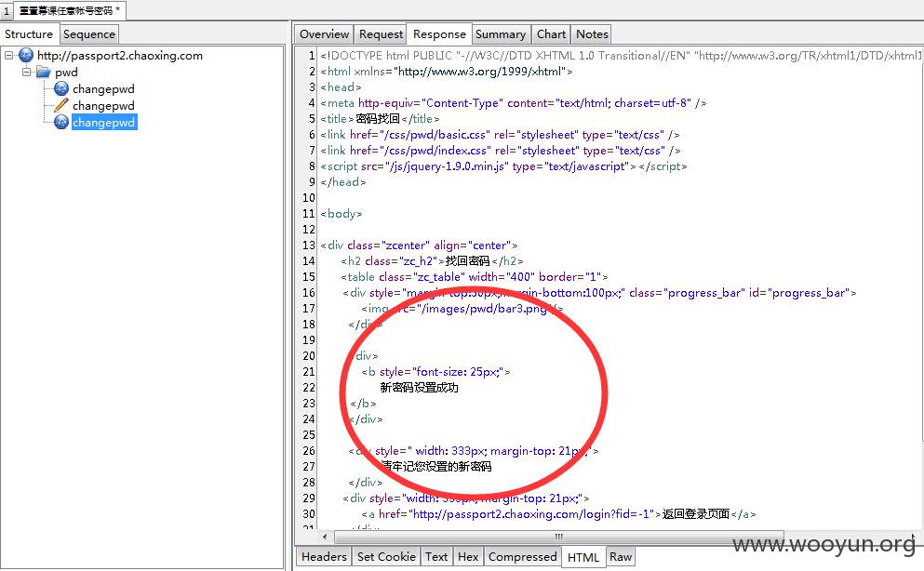Click the html xmlns line 2
Image resolution: width=924 pixels, height=571 pixels.
(x=446, y=72)
